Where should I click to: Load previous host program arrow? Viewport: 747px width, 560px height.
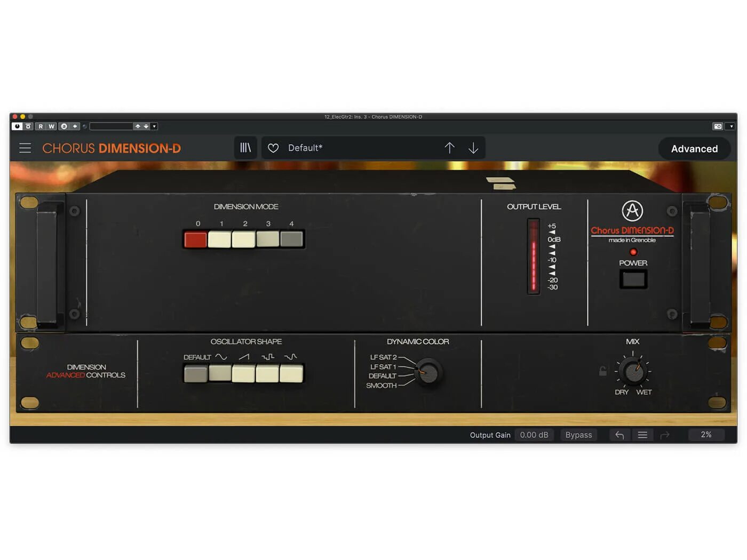(x=138, y=126)
